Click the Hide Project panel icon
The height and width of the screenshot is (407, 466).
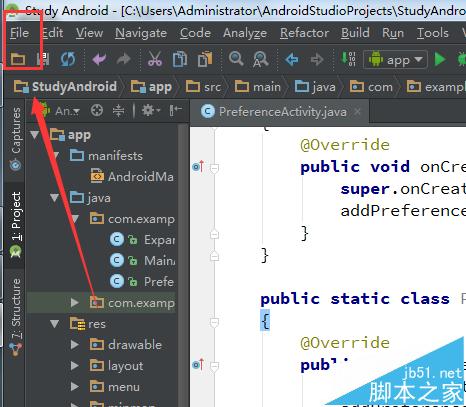(x=175, y=110)
